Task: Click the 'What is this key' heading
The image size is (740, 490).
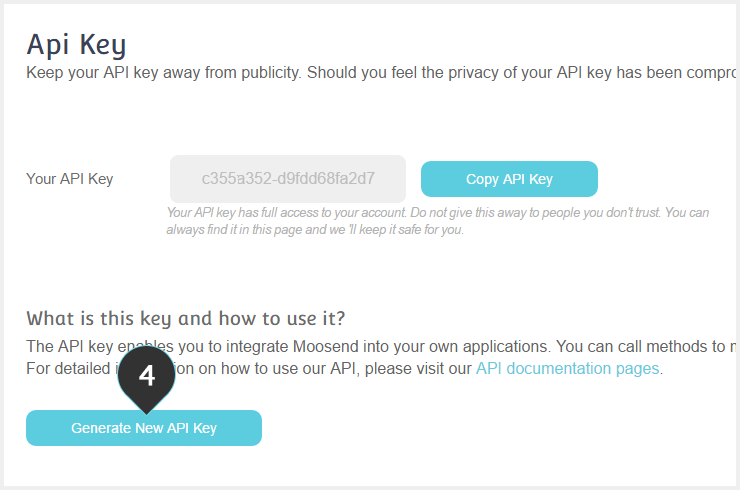Action: pyautogui.click(x=185, y=319)
